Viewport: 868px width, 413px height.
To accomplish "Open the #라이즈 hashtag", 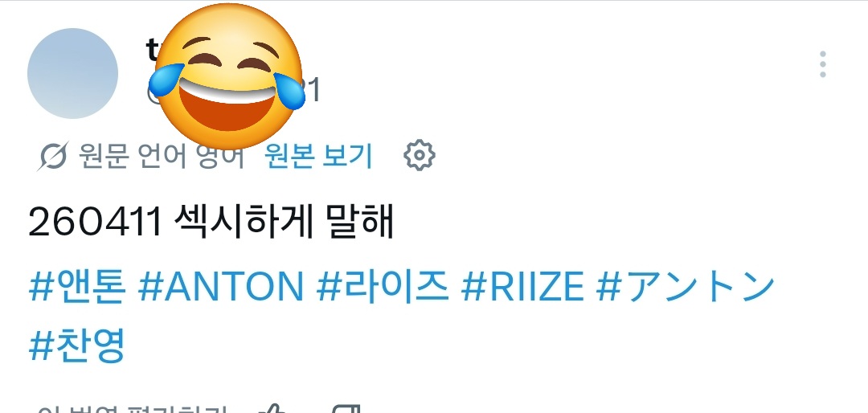I will pyautogui.click(x=383, y=286).
